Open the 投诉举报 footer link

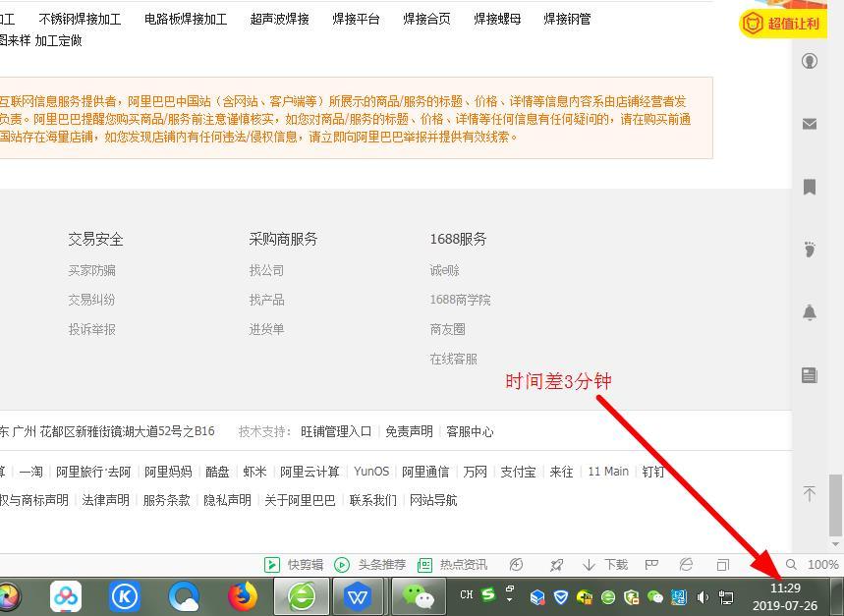(91, 329)
